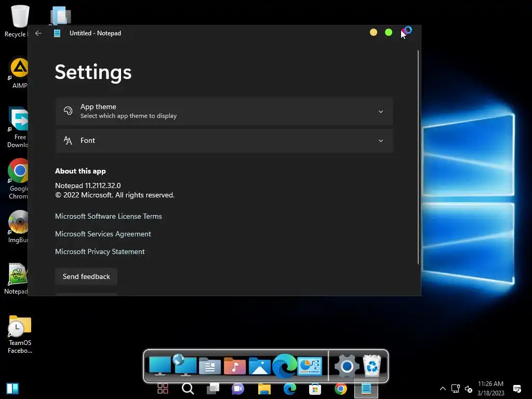Open App theme settings row
Screen dimensions: 532x399
(x=224, y=111)
